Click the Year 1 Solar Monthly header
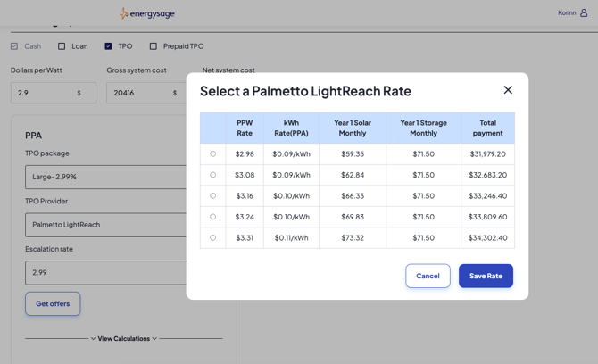 [353, 128]
